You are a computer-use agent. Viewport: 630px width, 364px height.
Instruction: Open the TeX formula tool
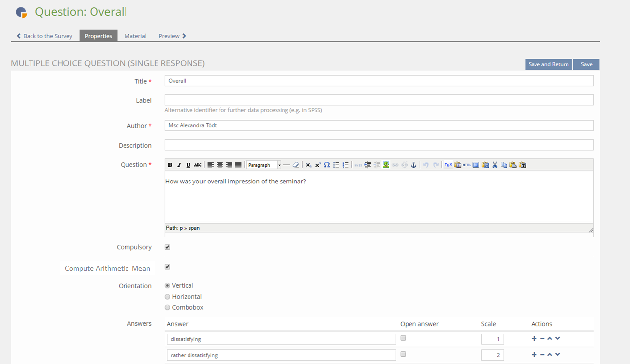(x=448, y=165)
